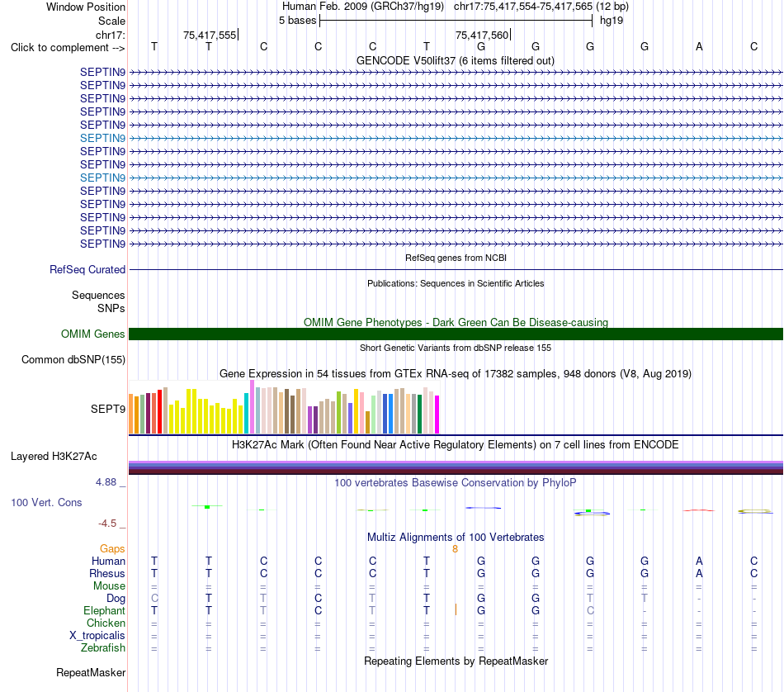
Task: Select the Chicken alignment row label
Action: click(x=106, y=623)
